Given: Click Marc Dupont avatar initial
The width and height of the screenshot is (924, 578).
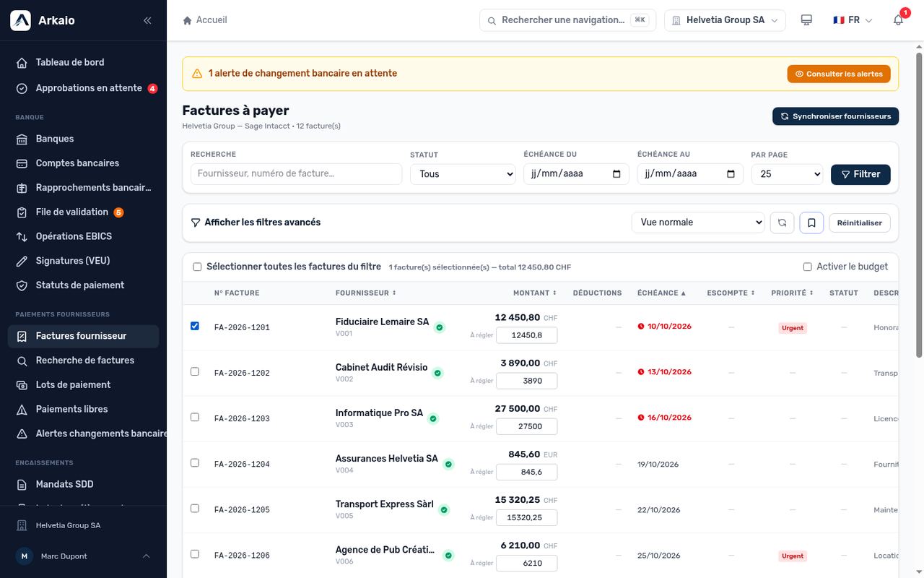Looking at the screenshot, I should tap(25, 556).
